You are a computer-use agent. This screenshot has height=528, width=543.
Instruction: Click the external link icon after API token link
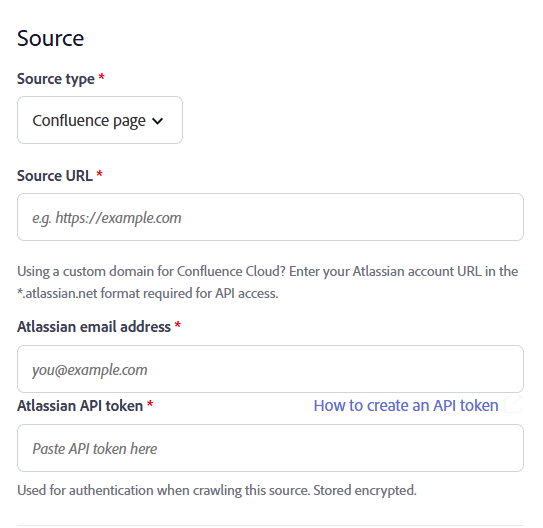pyautogui.click(x=513, y=404)
